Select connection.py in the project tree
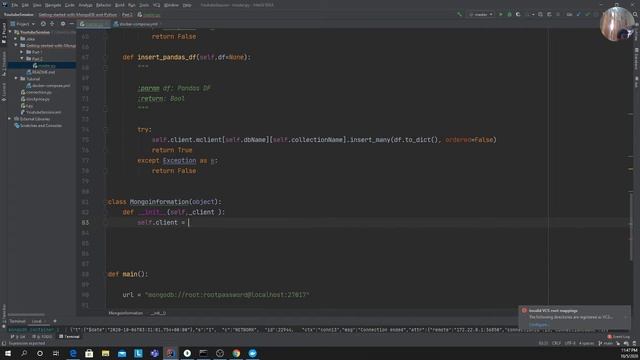This screenshot has height=360, width=640. pyautogui.click(x=39, y=92)
